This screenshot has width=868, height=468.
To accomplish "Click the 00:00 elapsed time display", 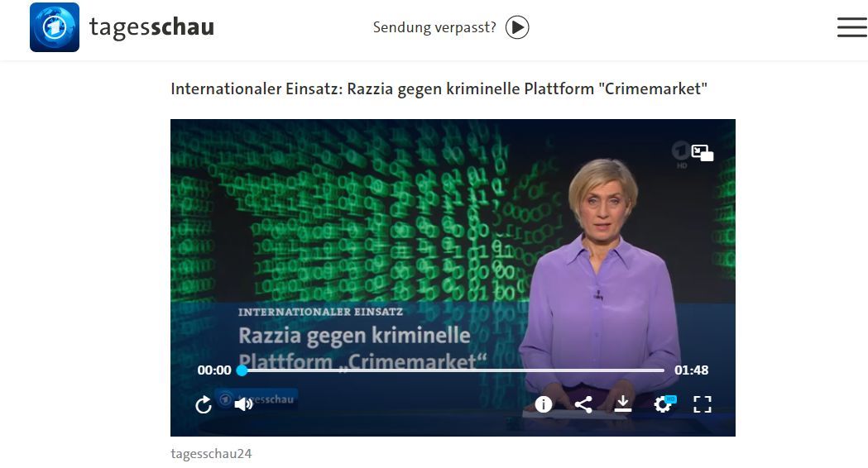I will (214, 370).
